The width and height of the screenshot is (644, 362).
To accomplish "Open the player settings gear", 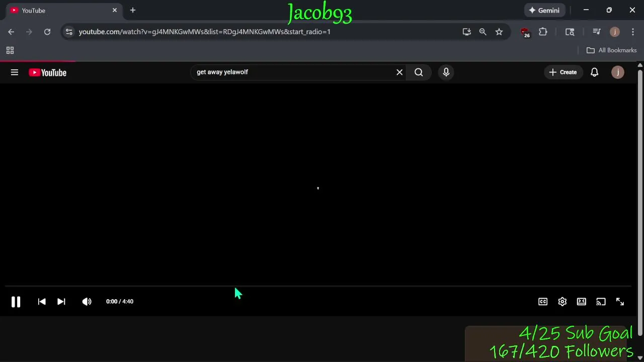I will [x=562, y=302].
